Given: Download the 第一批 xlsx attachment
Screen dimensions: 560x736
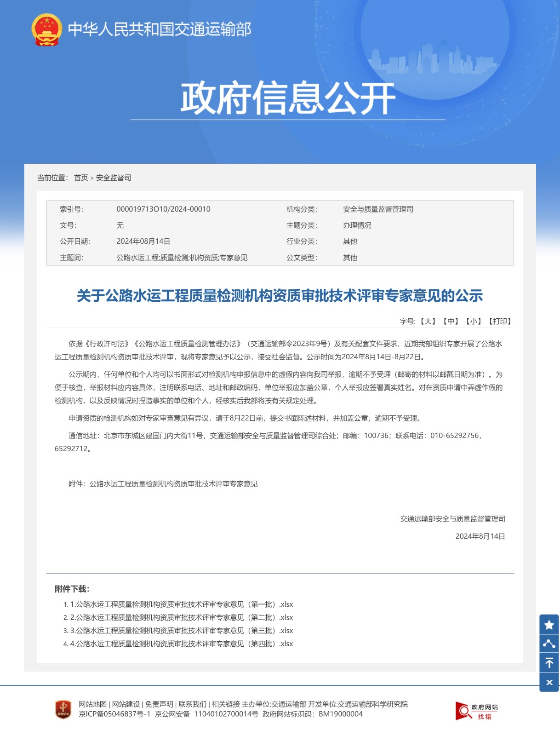Looking at the screenshot, I should [x=181, y=604].
